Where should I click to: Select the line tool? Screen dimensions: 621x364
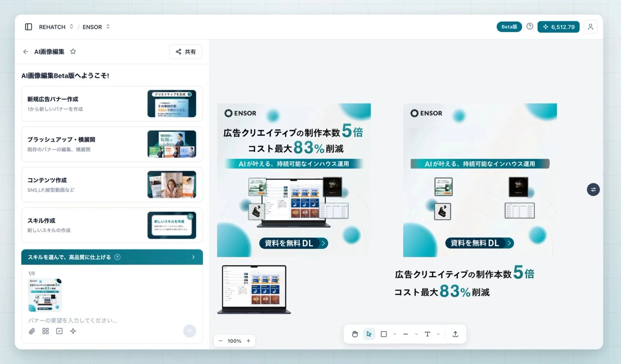[405, 334]
